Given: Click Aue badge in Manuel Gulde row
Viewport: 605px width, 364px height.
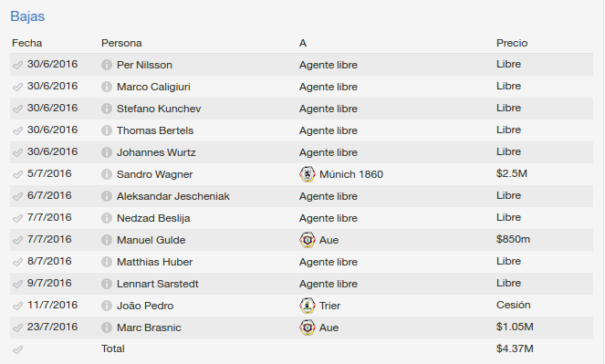Looking at the screenshot, I should tap(308, 240).
